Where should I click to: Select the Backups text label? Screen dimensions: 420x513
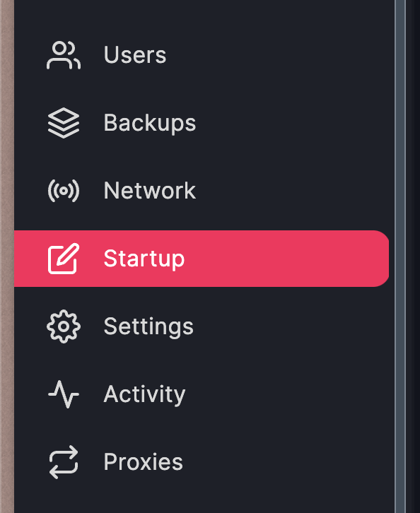point(150,123)
